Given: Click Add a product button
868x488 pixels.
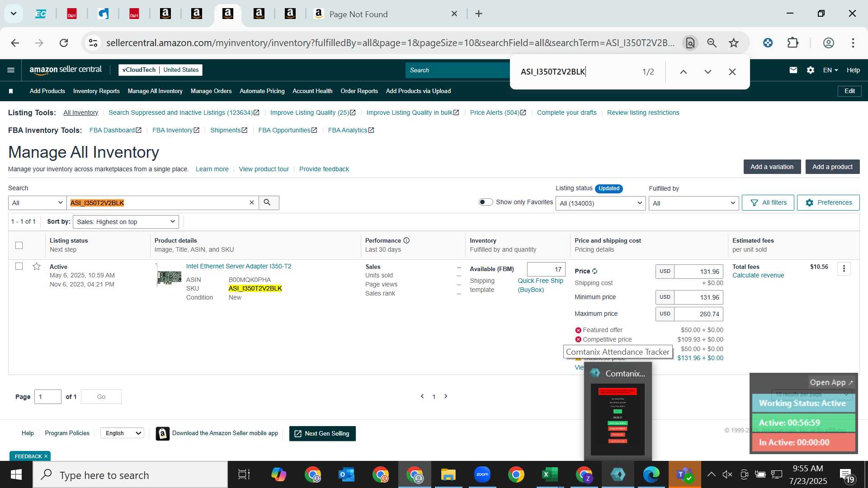Looking at the screenshot, I should click(x=832, y=167).
